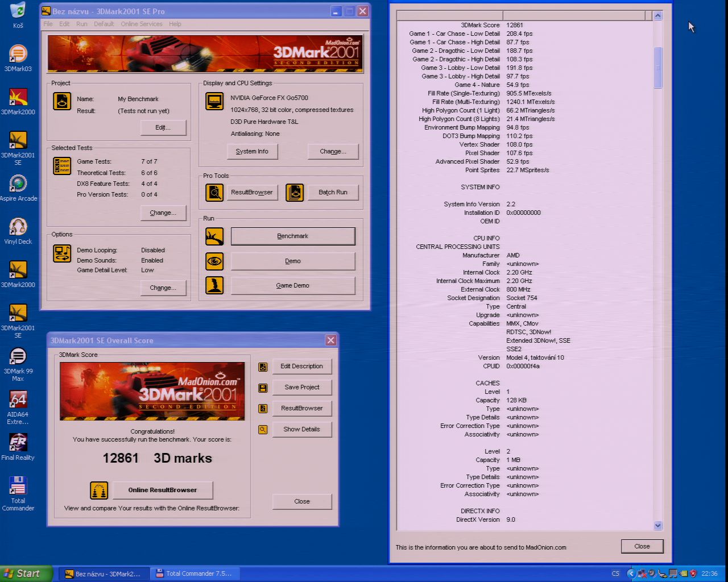
Task: Open the Windows Start button
Action: coord(26,573)
